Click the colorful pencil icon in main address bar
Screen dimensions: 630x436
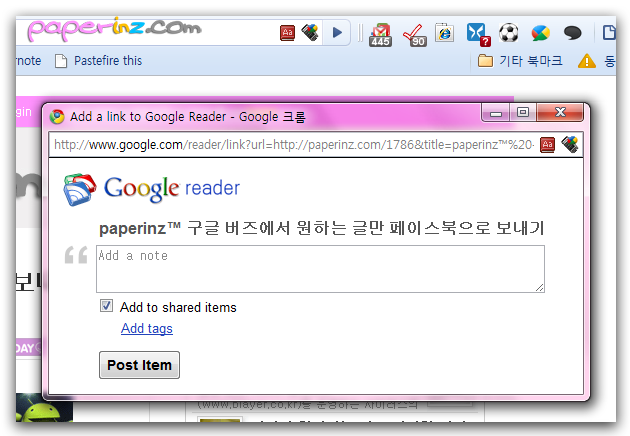[x=310, y=33]
